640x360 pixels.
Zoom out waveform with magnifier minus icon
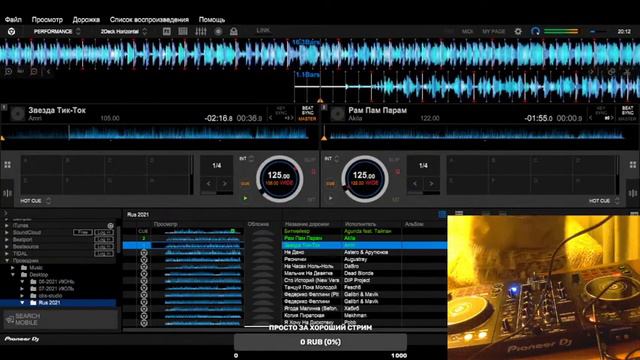tap(34, 71)
